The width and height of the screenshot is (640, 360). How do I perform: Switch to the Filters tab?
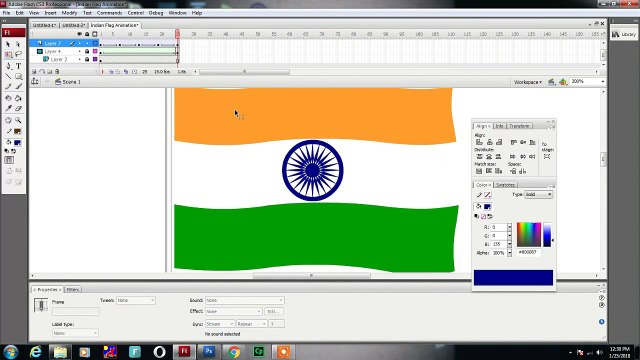pos(73,289)
